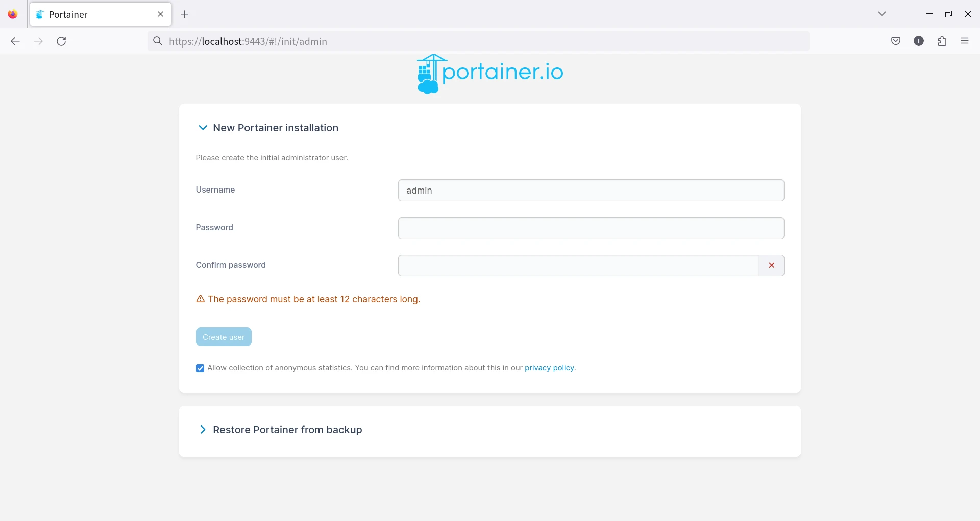Go back using the browser back arrow
This screenshot has height=521, width=980.
click(15, 41)
